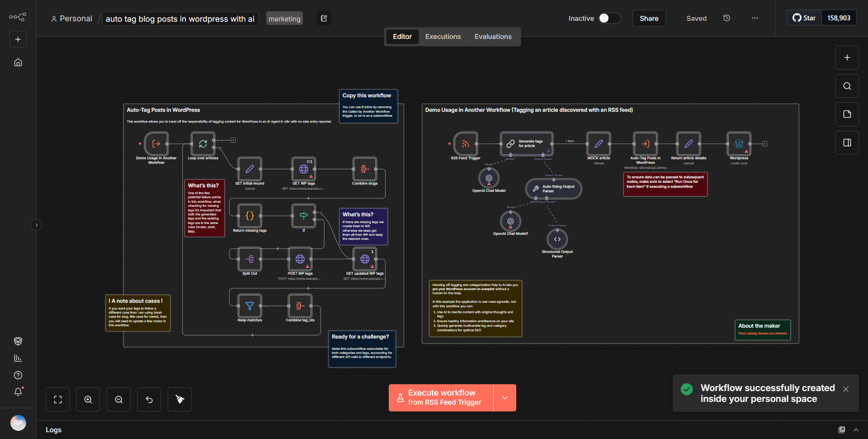The image size is (868, 439).
Task: Select the Return missing tags node
Action: click(x=250, y=216)
